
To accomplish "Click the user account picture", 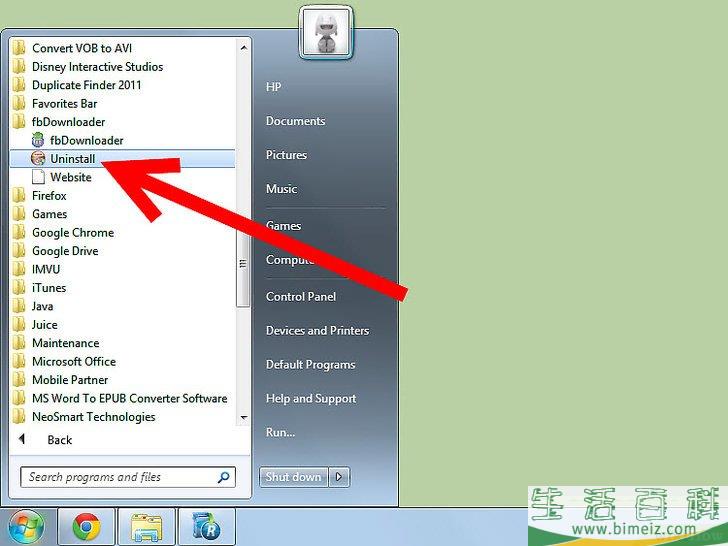I will click(x=326, y=32).
